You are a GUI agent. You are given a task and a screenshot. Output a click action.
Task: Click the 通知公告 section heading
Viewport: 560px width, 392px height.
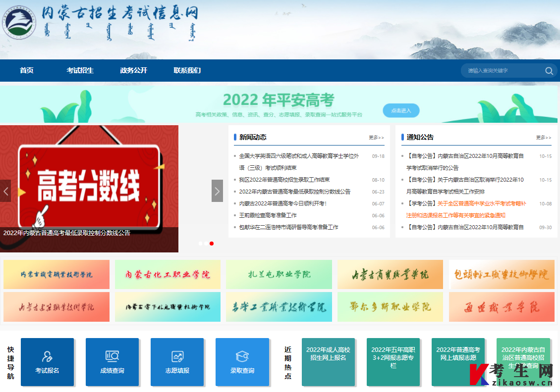(420, 137)
